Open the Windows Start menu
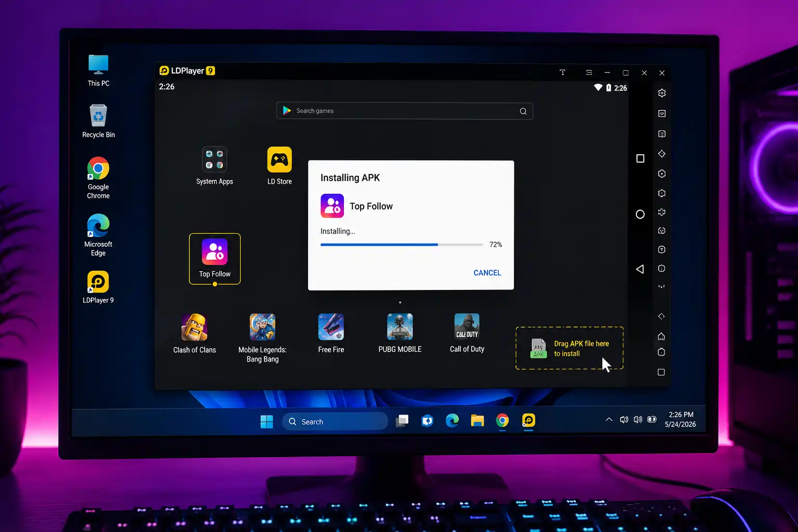The height and width of the screenshot is (532, 798). [267, 421]
